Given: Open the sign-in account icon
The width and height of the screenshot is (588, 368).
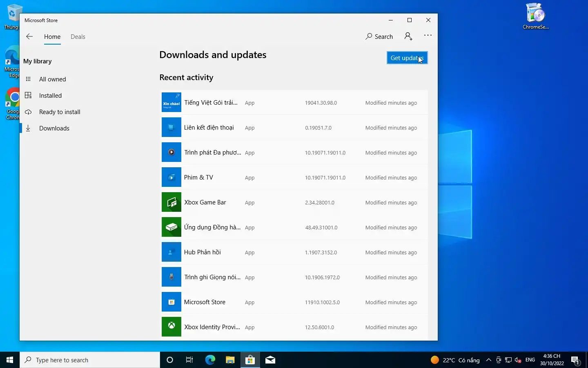Looking at the screenshot, I should pyautogui.click(x=408, y=36).
